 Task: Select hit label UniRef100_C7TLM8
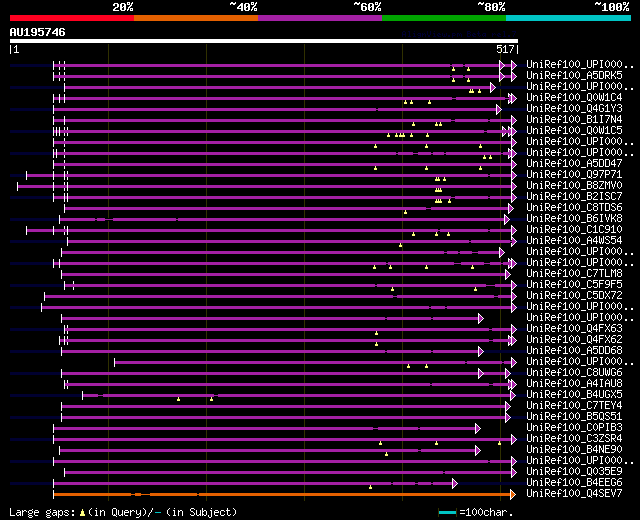click(574, 274)
